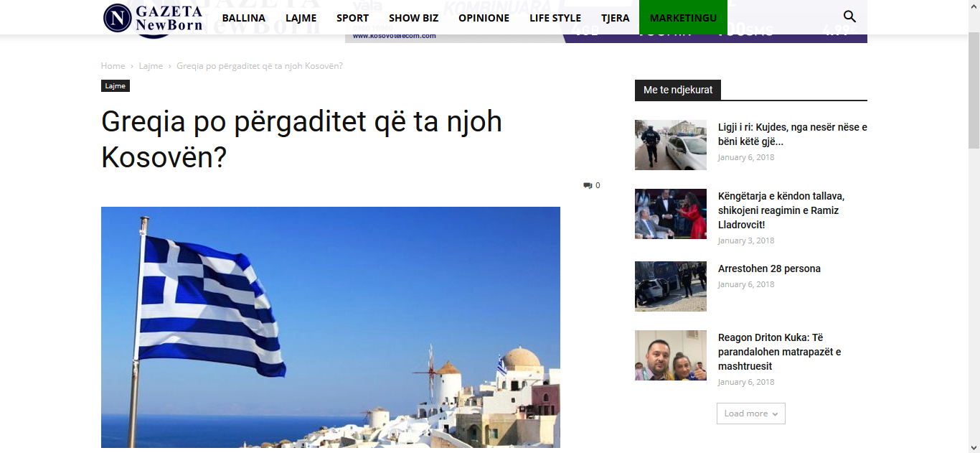The image size is (980, 453).
Task: Click the Home breadcrumb link
Action: pyautogui.click(x=113, y=66)
